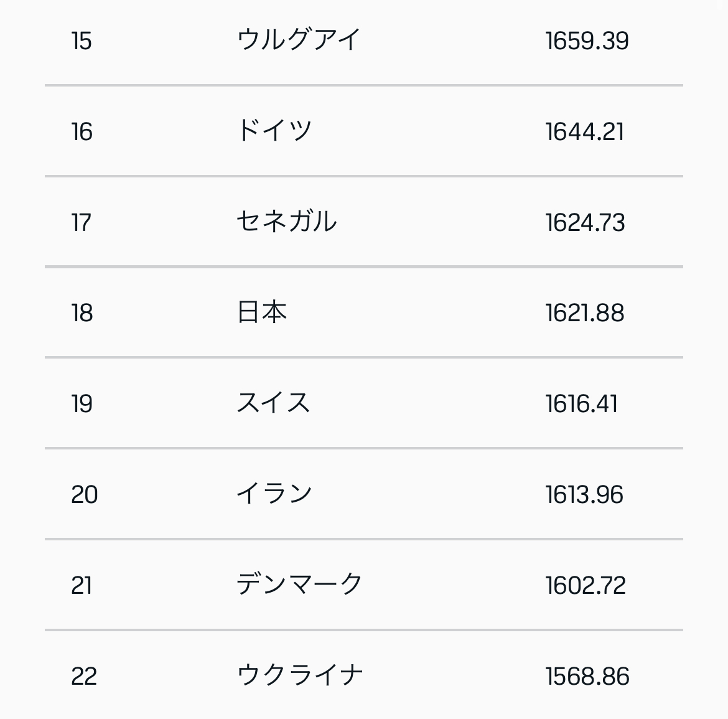Select rank number 18 cell
728x719 pixels.
point(82,313)
